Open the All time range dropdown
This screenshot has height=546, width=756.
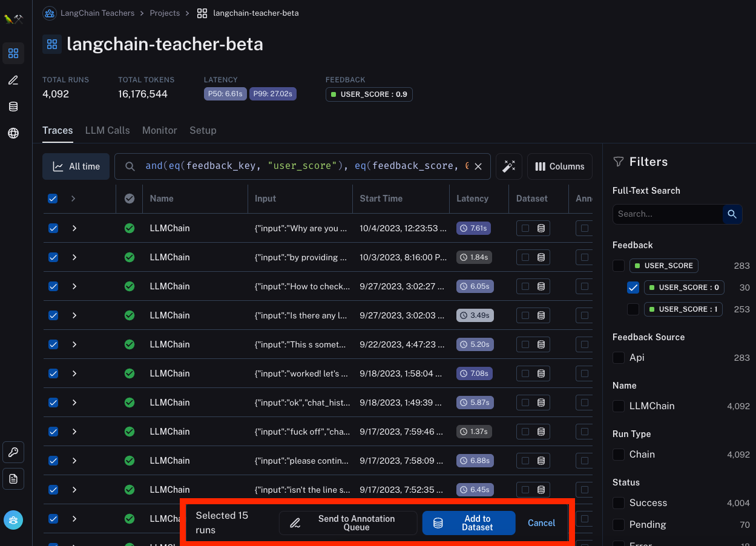click(76, 166)
